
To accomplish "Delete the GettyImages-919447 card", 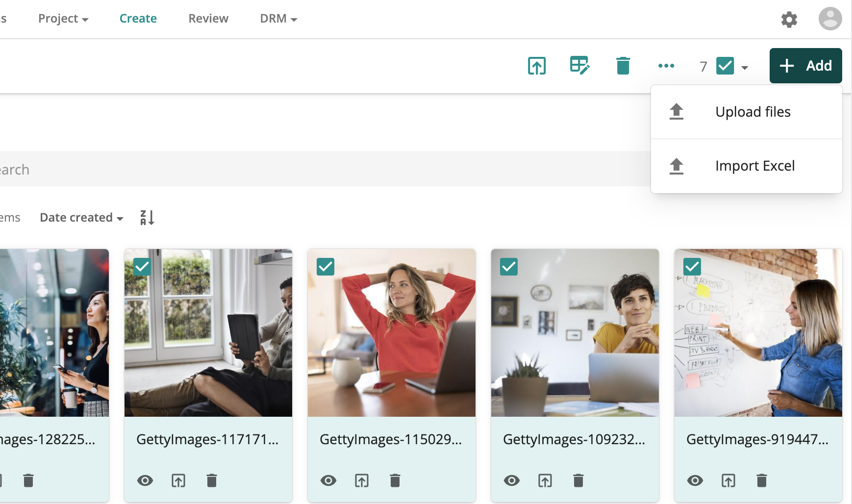I will pos(762,480).
